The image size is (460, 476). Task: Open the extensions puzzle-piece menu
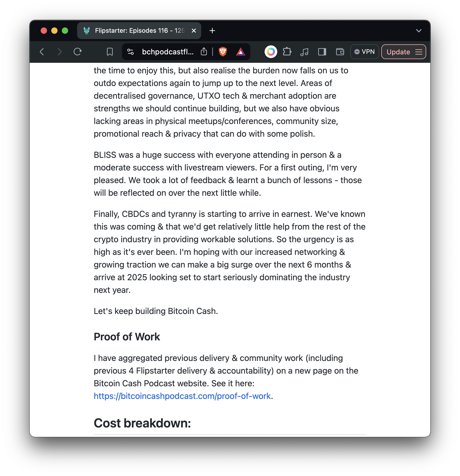(x=287, y=52)
